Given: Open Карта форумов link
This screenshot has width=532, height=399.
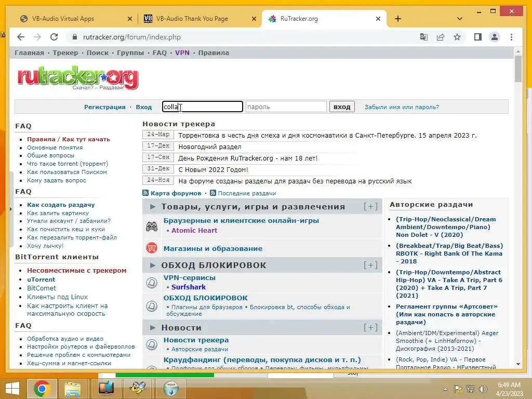Looking at the screenshot, I should pos(176,193).
